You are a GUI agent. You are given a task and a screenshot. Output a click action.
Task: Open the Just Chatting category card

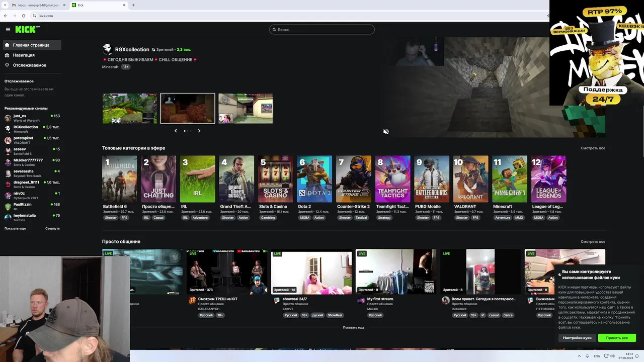[x=158, y=179]
